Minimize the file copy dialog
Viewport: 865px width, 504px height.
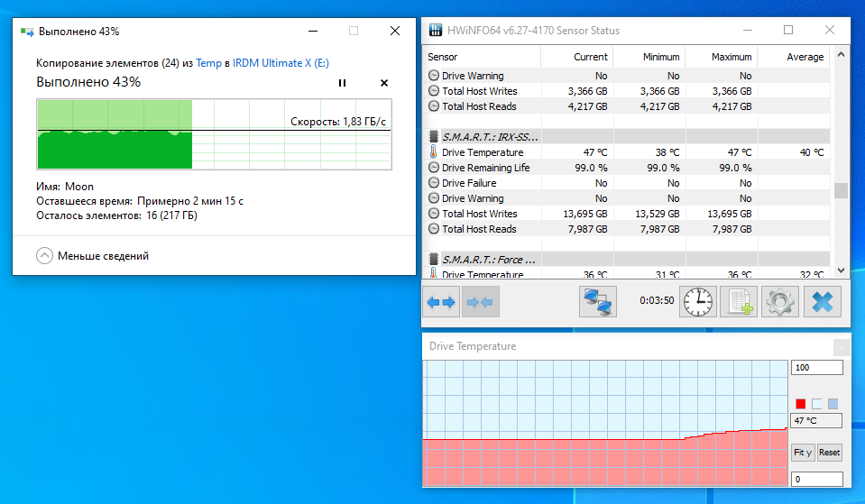click(313, 32)
